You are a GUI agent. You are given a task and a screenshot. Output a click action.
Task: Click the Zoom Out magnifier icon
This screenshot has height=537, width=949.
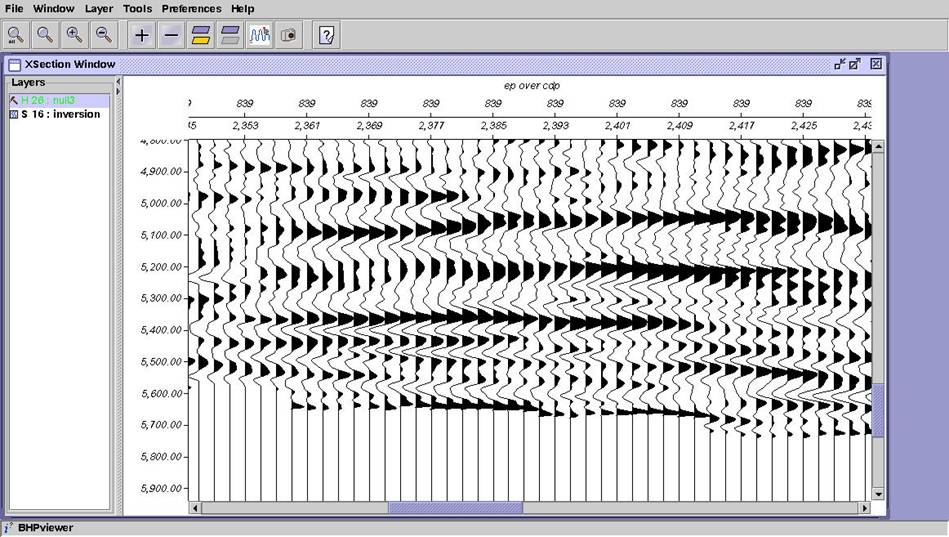point(104,35)
